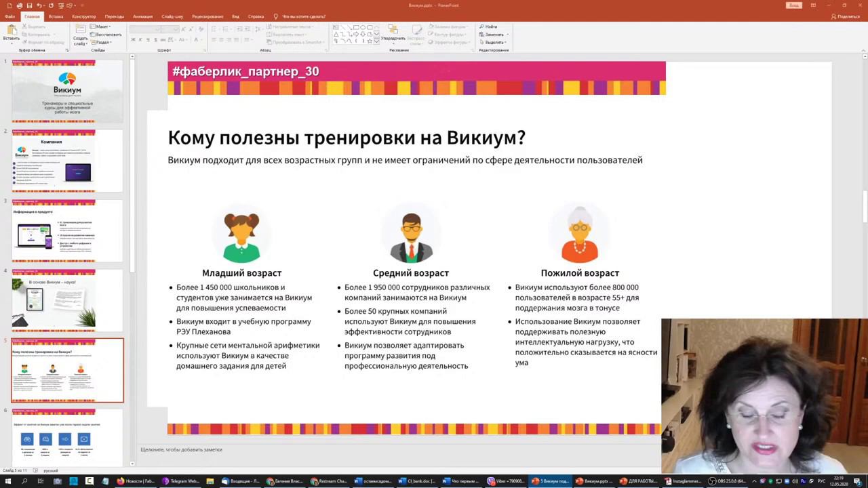This screenshot has width=868, height=488.
Task: Open the File (Файл) tab
Action: (x=9, y=16)
